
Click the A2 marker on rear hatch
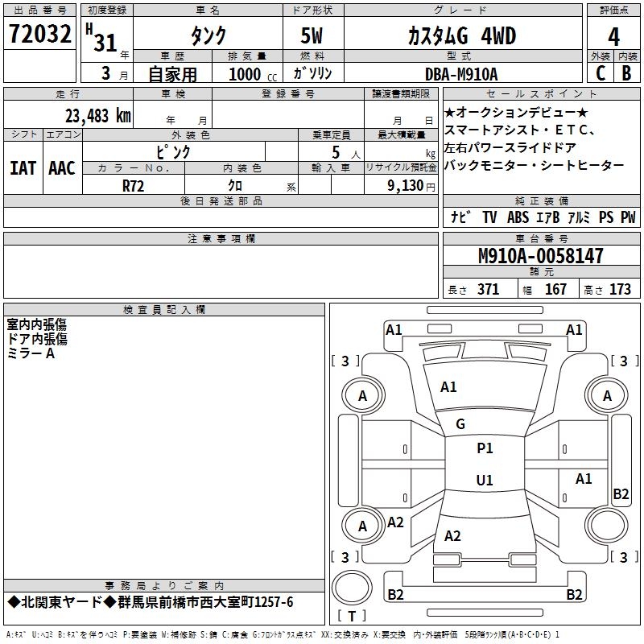(x=452, y=535)
